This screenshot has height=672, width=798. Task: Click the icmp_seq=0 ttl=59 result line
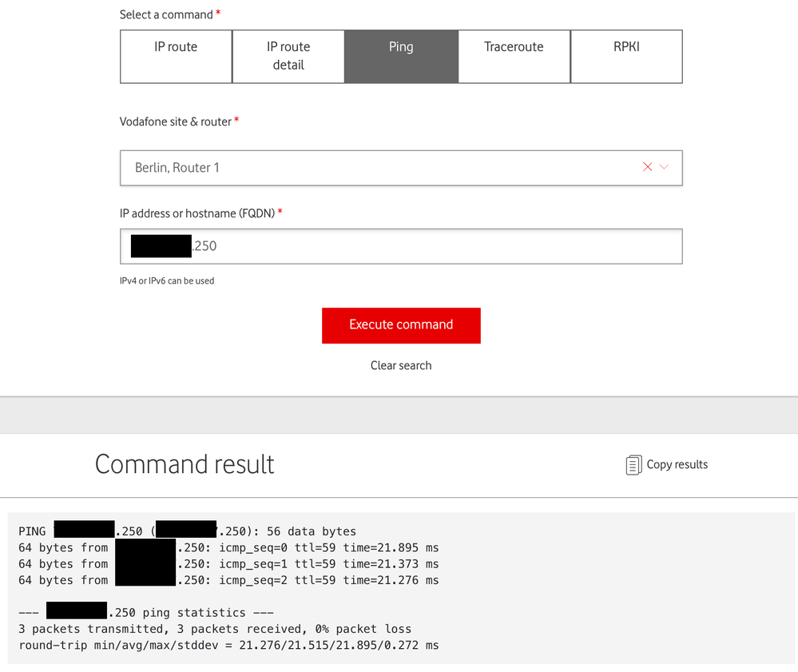tap(228, 548)
